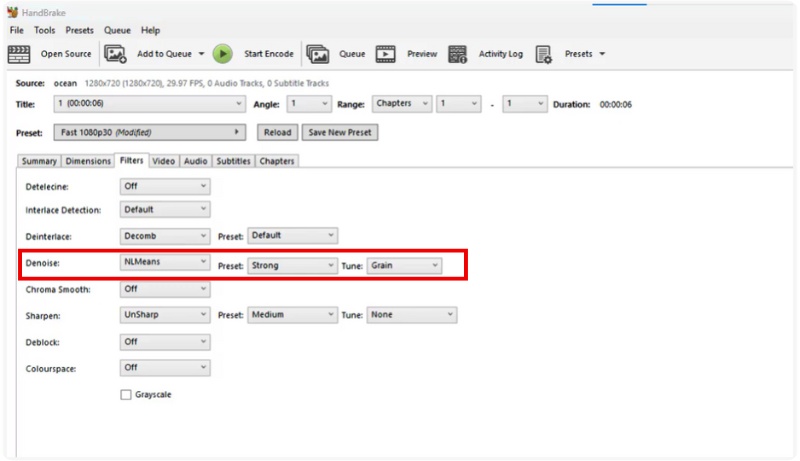800x461 pixels.
Task: Open the Detelecine dropdown
Action: (x=165, y=186)
